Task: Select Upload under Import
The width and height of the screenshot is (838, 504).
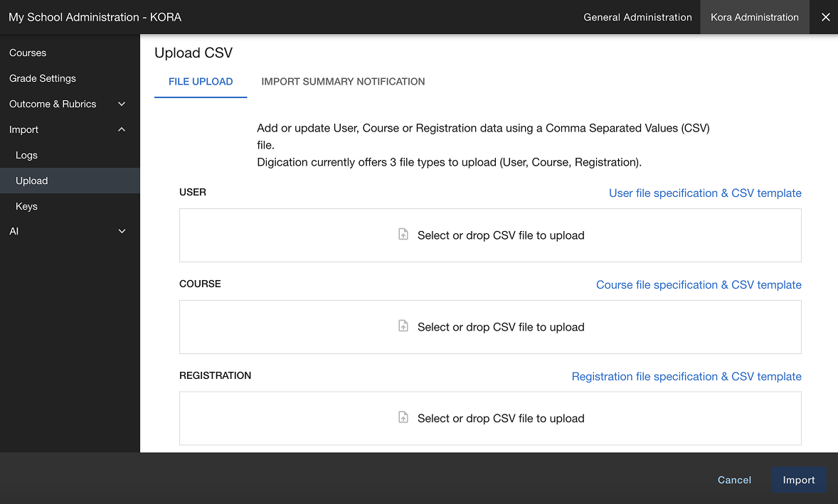Action: pyautogui.click(x=70, y=181)
